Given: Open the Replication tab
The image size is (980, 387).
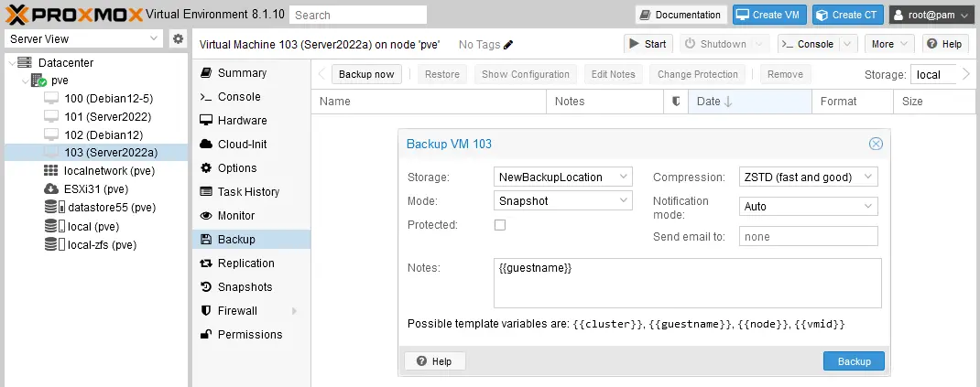Looking at the screenshot, I should (251, 263).
